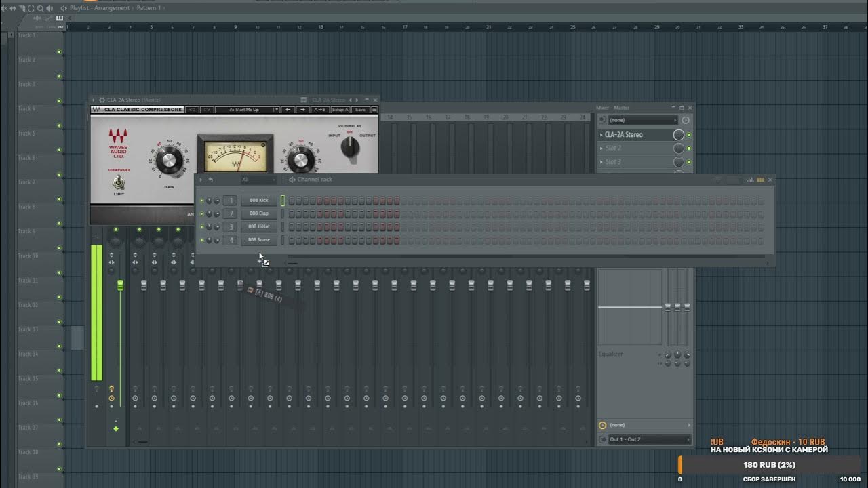868x488 pixels.
Task: Open Playlist menu arrow at top left
Action: point(64,8)
